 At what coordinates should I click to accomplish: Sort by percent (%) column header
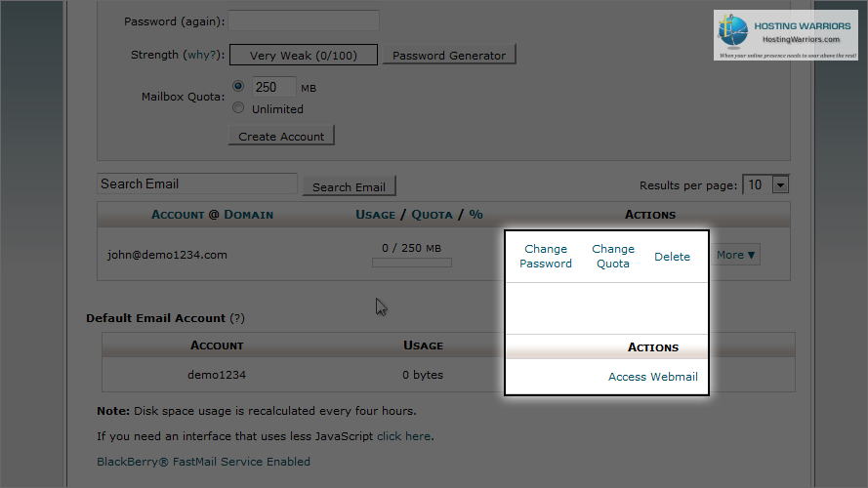pyautogui.click(x=476, y=215)
